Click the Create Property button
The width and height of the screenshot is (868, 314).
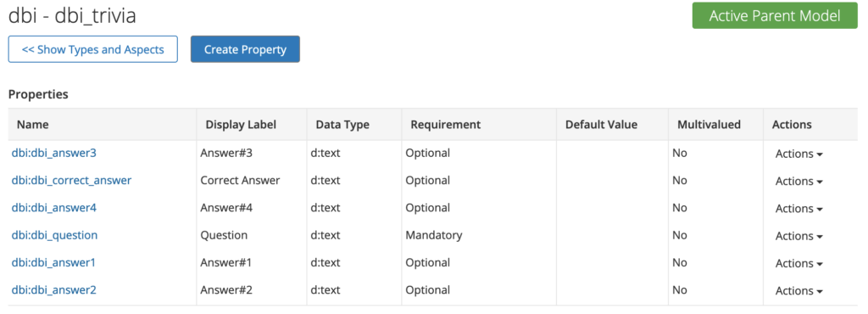(x=245, y=49)
